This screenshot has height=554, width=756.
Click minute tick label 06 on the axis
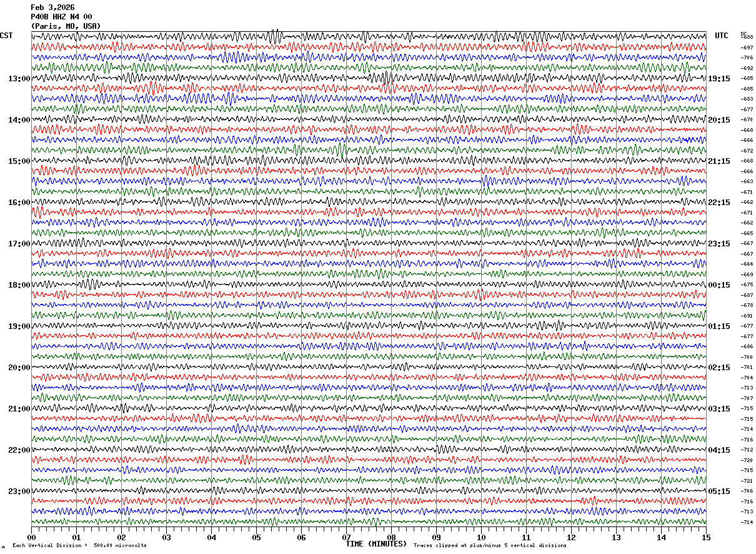301,537
